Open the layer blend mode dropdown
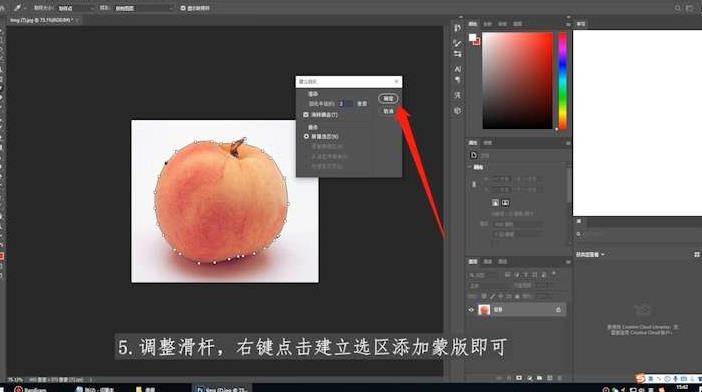 tap(489, 285)
